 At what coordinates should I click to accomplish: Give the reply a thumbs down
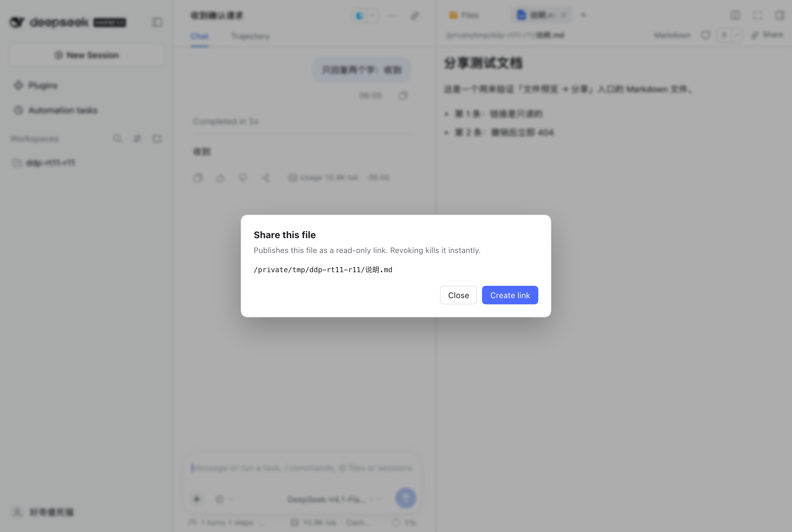click(243, 178)
